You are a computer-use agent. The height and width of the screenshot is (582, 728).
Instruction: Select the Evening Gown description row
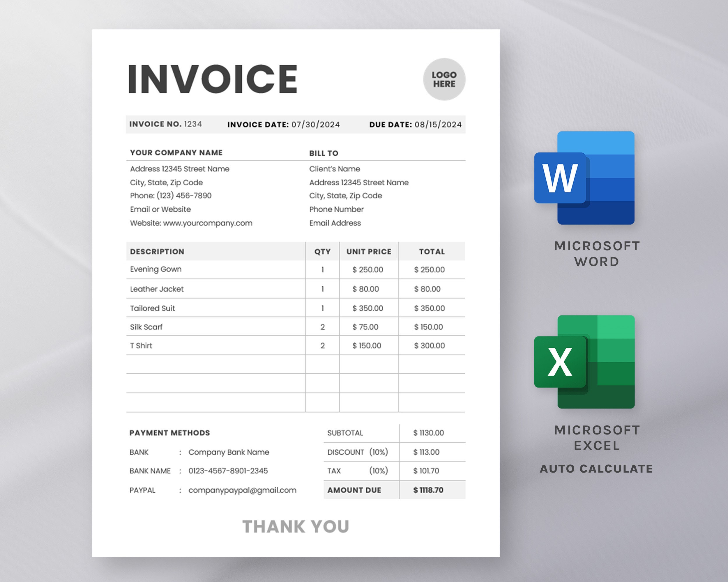[156, 269]
